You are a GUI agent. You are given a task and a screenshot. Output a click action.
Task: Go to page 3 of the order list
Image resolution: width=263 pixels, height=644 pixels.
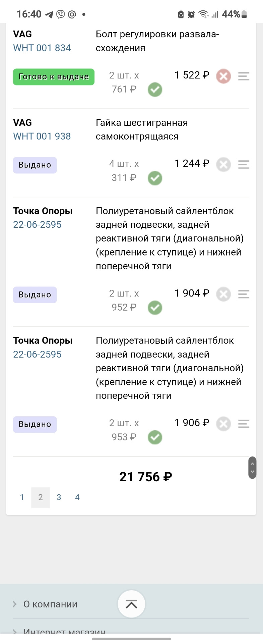[59, 497]
